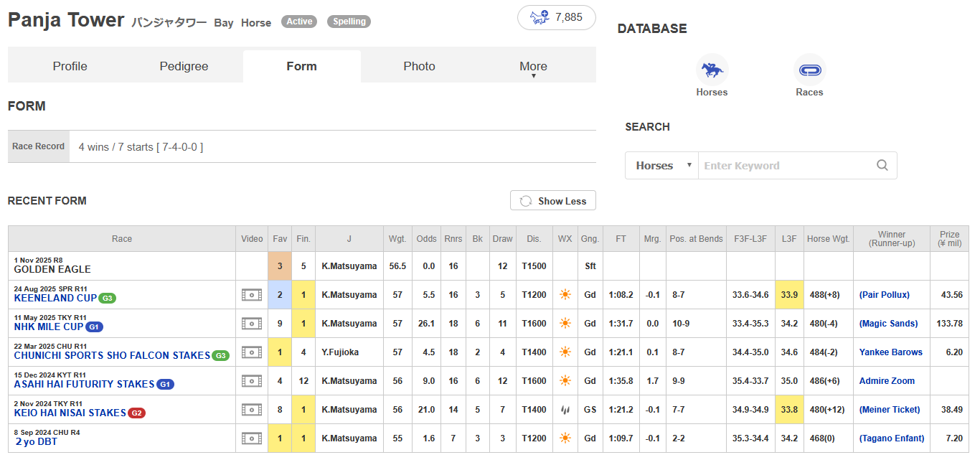Image resolution: width=980 pixels, height=460 pixels.
Task: Switch to the Pedigree tab
Action: (184, 66)
